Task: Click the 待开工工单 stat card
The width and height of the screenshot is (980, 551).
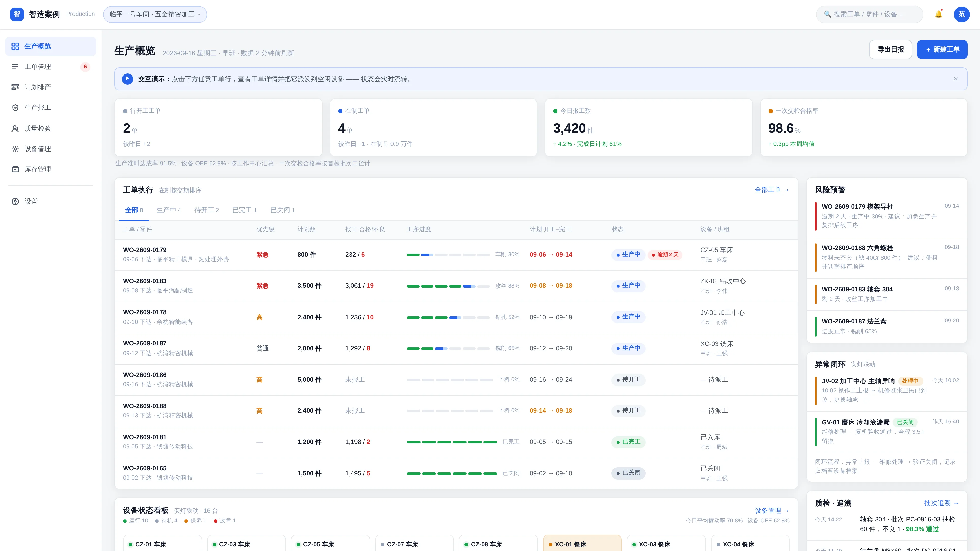Action: (218, 127)
